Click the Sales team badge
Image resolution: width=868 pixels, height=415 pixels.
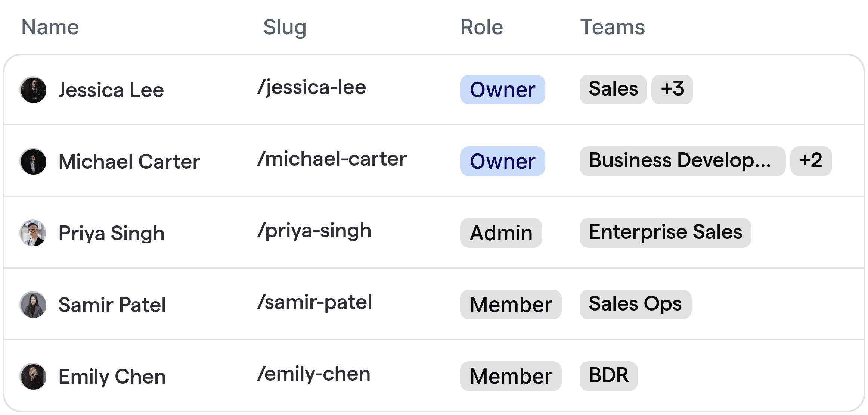tap(613, 89)
